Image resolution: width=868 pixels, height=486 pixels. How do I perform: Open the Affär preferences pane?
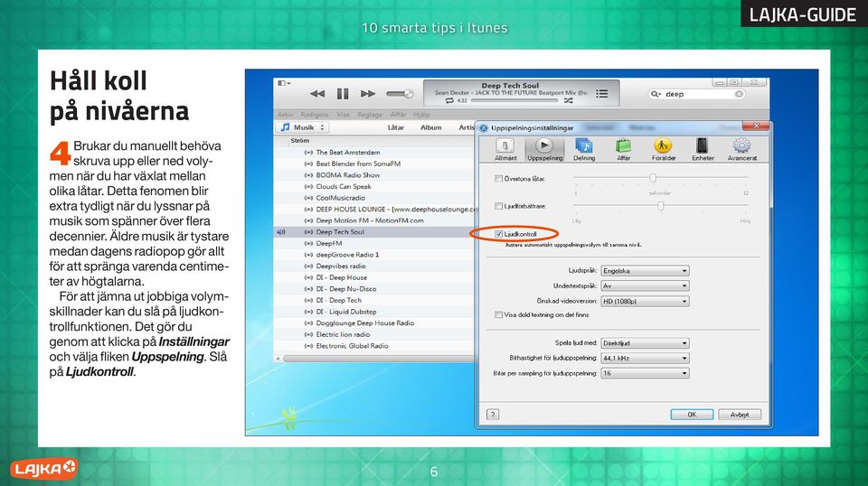point(623,149)
